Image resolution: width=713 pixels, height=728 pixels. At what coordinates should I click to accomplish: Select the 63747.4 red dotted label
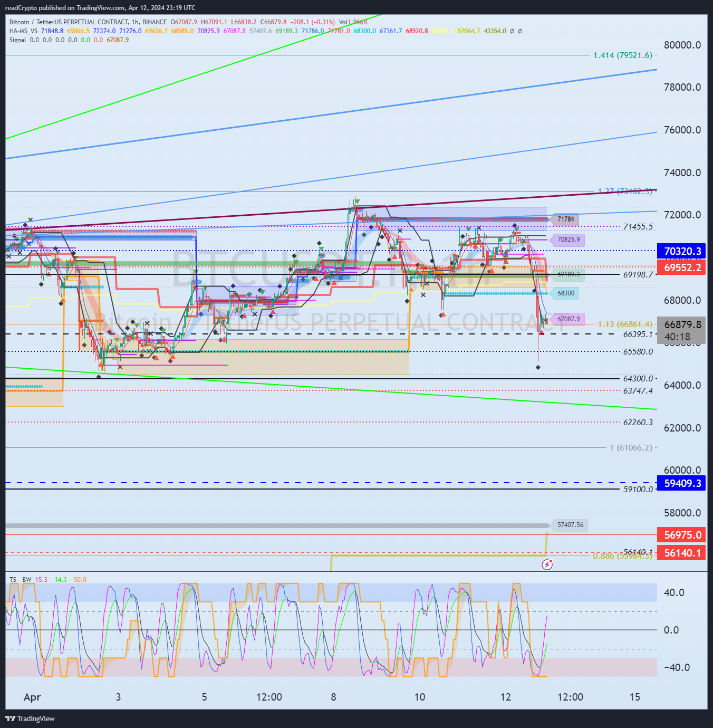(x=638, y=391)
